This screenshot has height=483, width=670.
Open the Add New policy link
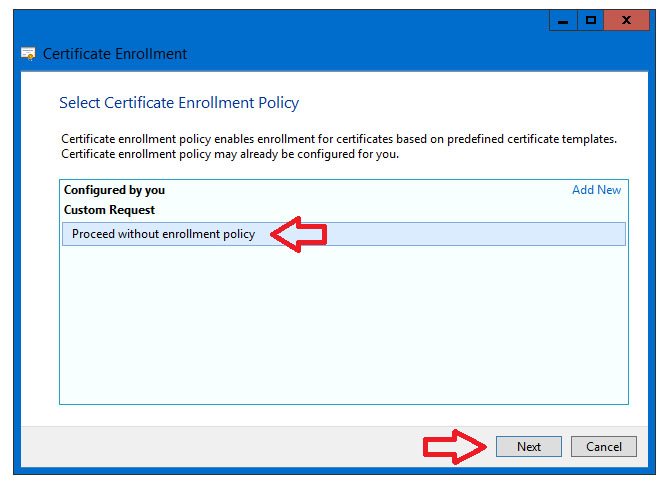pos(597,190)
